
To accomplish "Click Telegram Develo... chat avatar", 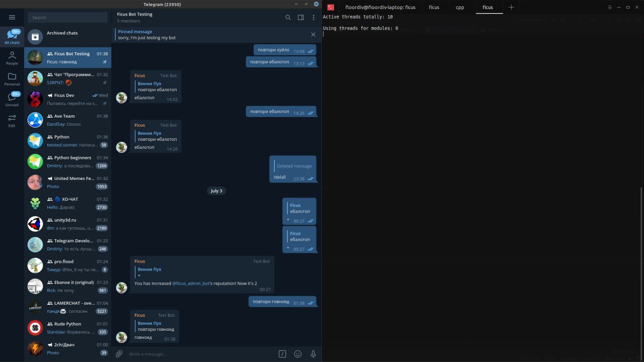I will pyautogui.click(x=35, y=244).
